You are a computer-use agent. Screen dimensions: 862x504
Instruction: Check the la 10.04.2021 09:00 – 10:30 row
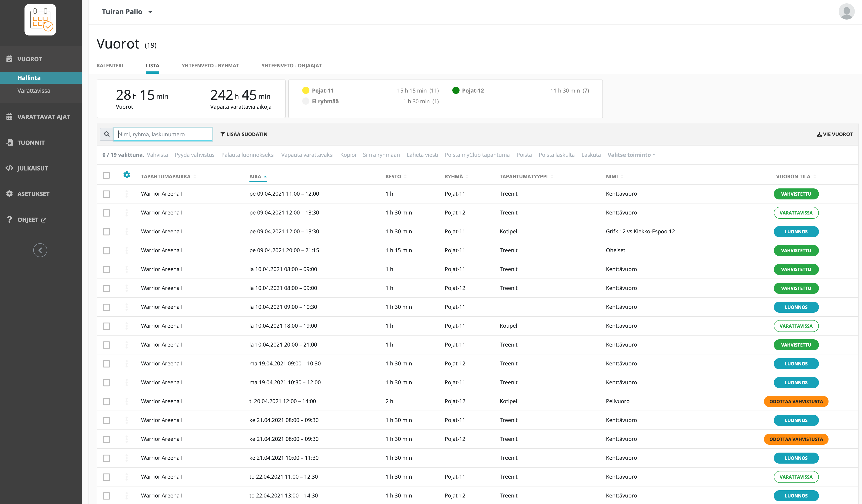106,307
